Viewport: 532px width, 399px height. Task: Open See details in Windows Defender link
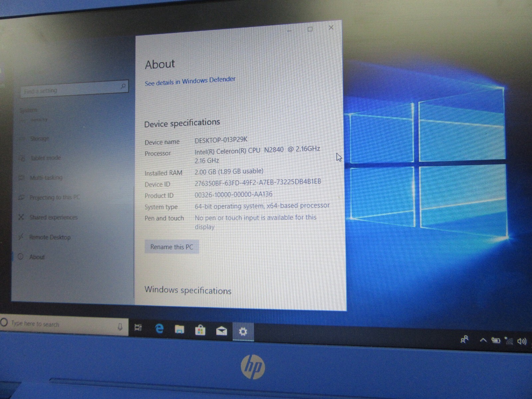[190, 81]
